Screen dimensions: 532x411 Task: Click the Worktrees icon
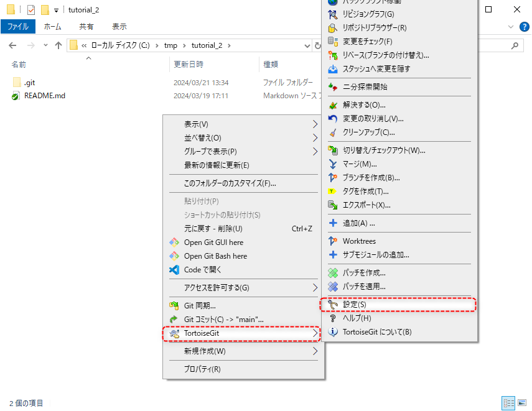tap(333, 241)
